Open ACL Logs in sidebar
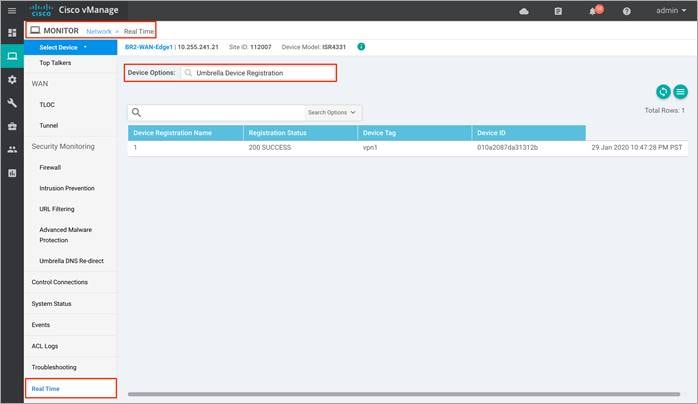Screen dimensions: 698x404 coord(45,346)
